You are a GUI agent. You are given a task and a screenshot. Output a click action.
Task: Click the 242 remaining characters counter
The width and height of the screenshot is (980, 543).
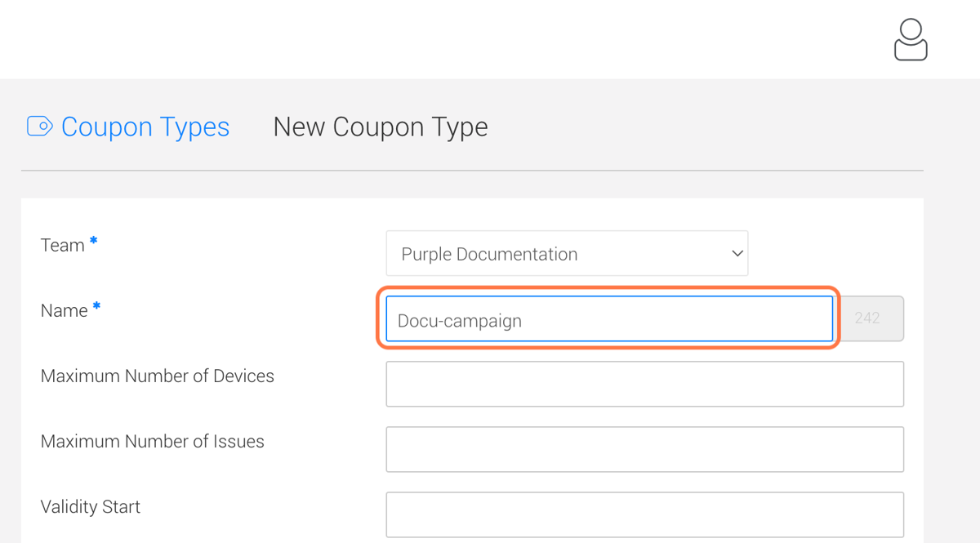(x=869, y=319)
